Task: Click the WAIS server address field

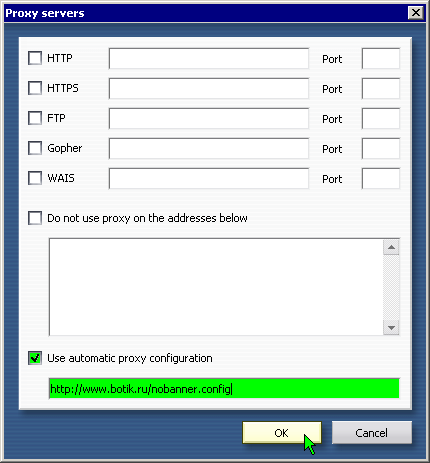Action: [209, 179]
